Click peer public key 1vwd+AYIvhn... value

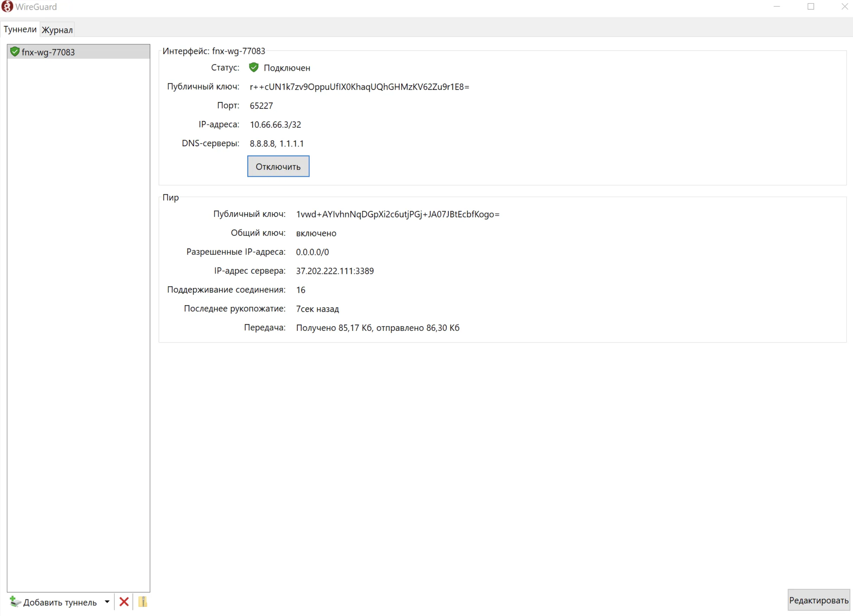(398, 214)
